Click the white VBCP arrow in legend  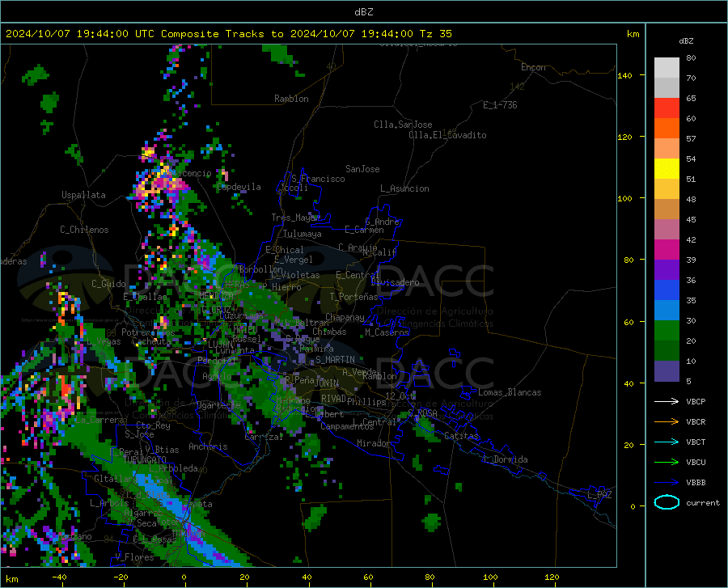pyautogui.click(x=667, y=401)
